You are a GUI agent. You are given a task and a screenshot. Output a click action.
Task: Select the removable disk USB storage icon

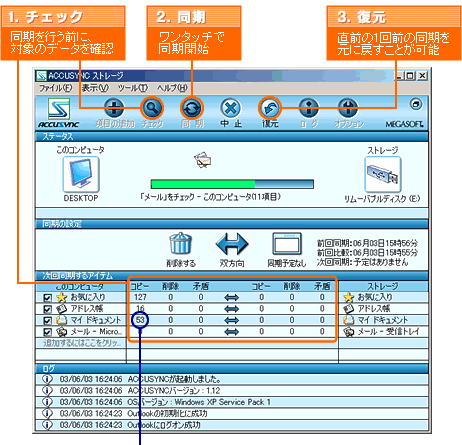tap(383, 174)
